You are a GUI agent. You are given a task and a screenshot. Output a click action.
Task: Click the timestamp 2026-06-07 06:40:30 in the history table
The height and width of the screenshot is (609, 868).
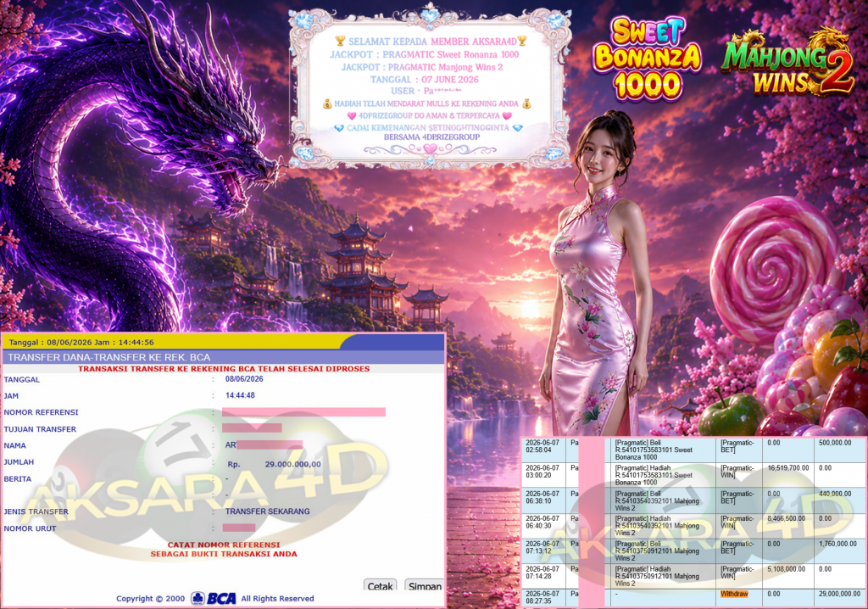[543, 522]
